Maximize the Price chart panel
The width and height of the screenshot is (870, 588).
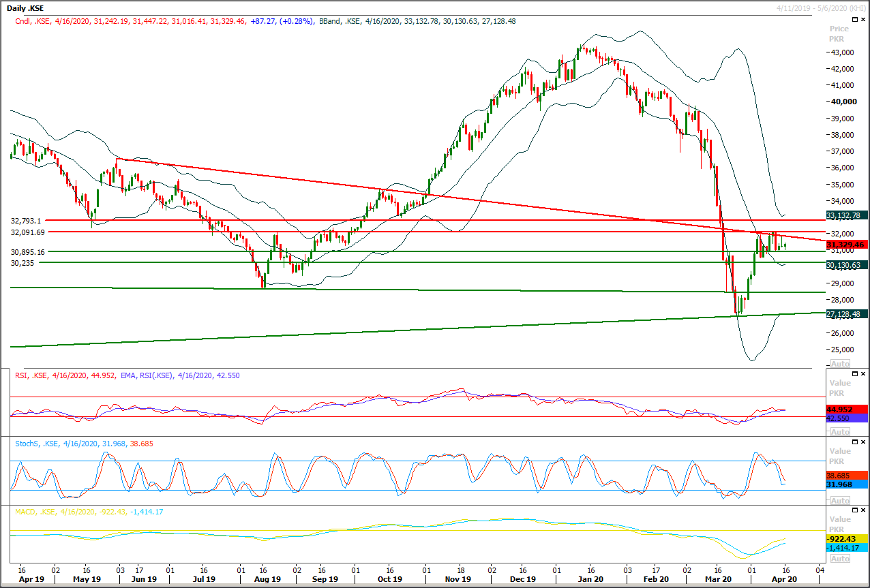point(854,20)
